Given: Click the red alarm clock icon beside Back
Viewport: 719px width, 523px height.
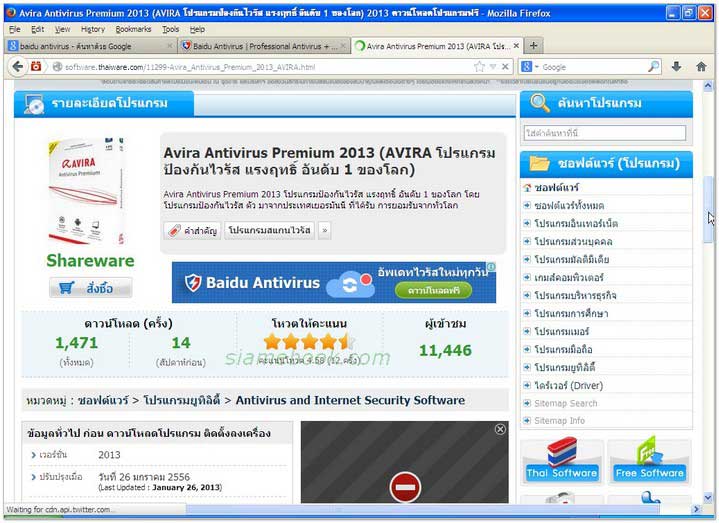Looking at the screenshot, I should 36,66.
